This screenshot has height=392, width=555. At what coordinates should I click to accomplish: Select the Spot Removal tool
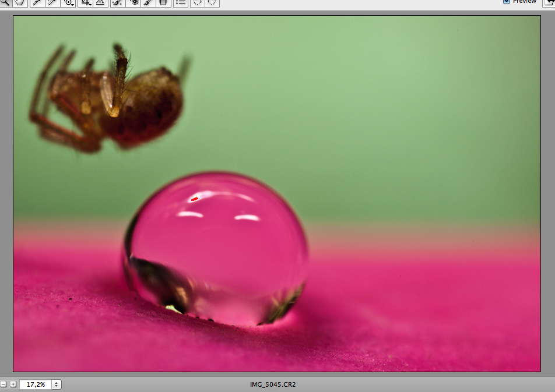click(117, 2)
